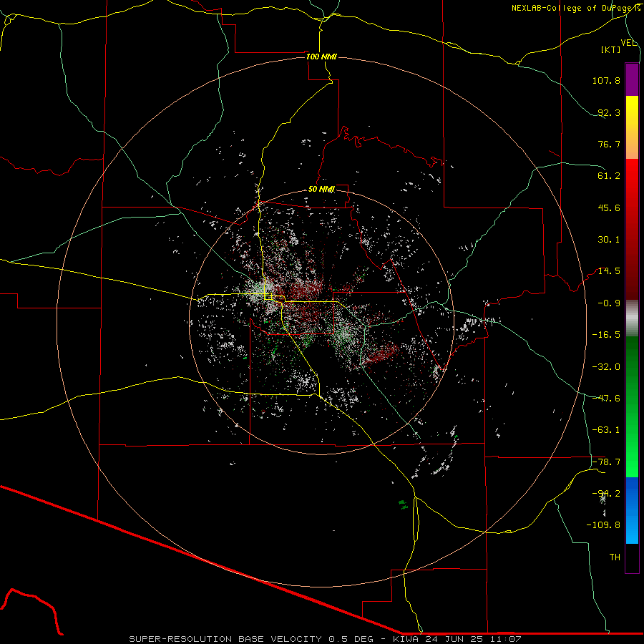Viewport: 644px width, 644px height.
Task: Click the 14.5 velocity scale value
Action: (609, 271)
